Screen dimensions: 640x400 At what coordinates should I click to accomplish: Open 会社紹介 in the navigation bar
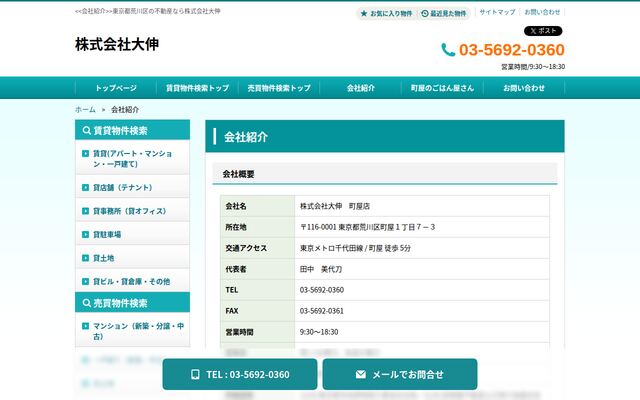[x=361, y=88]
